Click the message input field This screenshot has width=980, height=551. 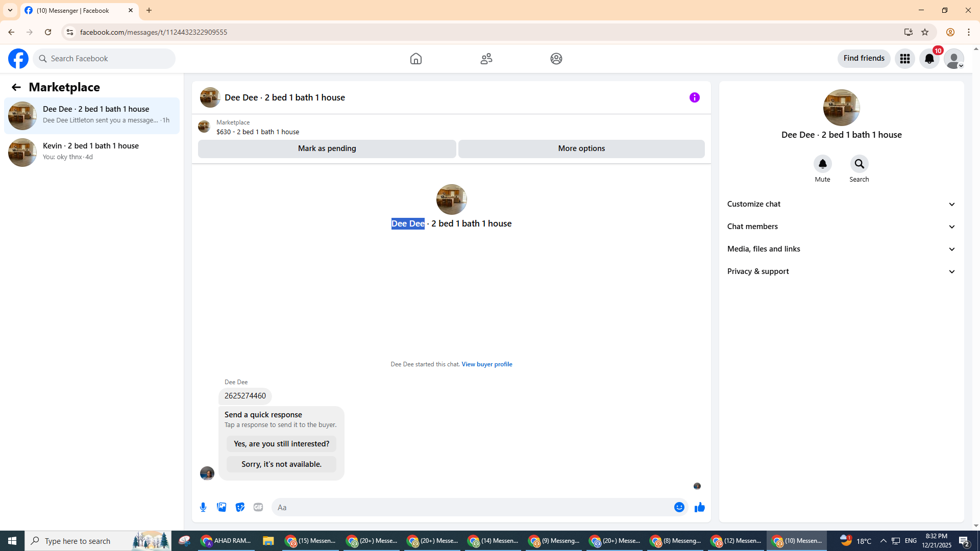pos(472,507)
